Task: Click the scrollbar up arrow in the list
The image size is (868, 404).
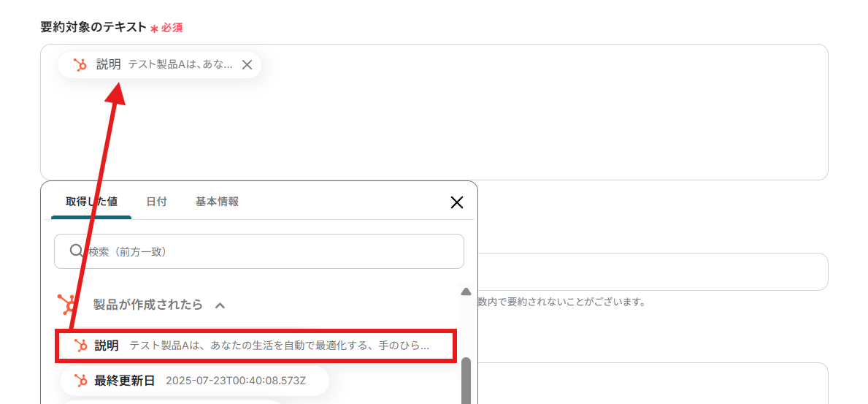Action: 466,291
